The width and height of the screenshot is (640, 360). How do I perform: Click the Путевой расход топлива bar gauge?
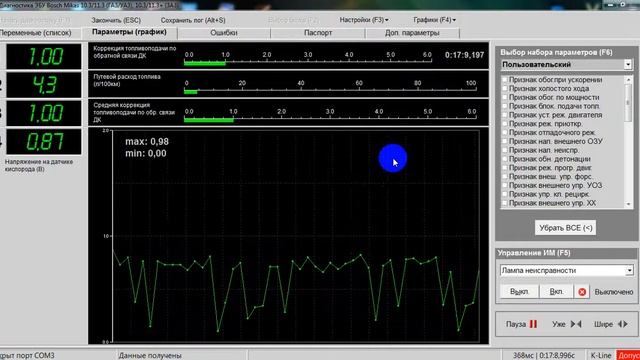[x=288, y=84]
